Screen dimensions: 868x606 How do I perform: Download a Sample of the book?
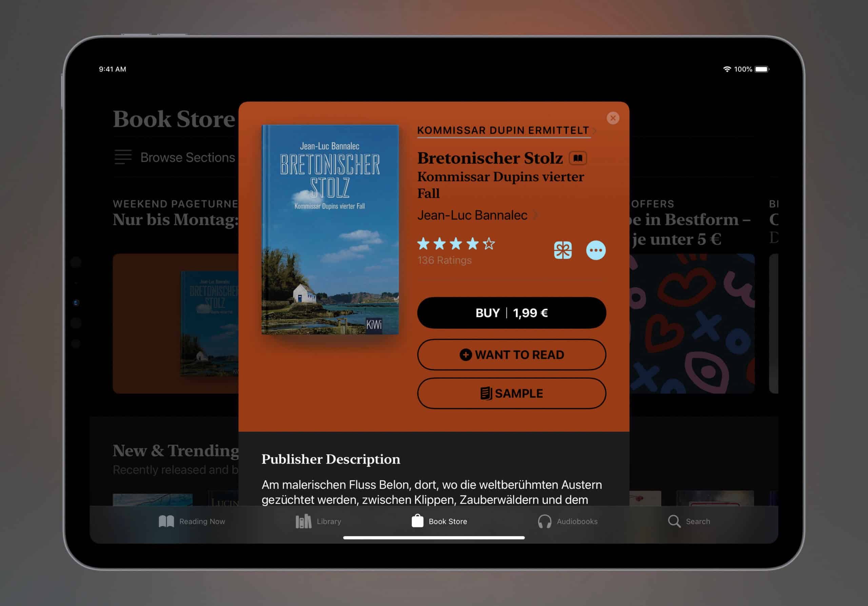[512, 393]
